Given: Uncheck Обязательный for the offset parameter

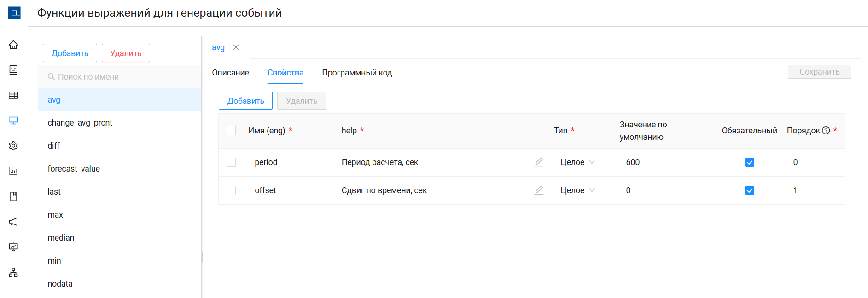Looking at the screenshot, I should (749, 190).
